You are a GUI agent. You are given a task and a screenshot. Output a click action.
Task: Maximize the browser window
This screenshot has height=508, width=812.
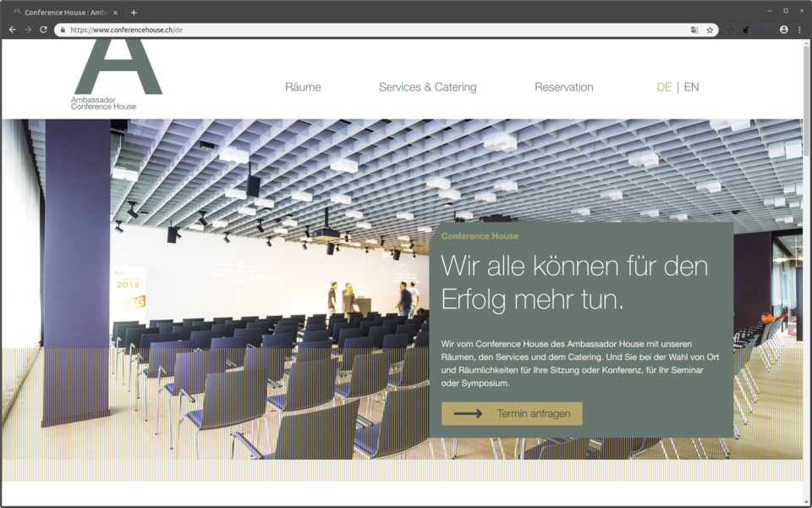(x=786, y=11)
